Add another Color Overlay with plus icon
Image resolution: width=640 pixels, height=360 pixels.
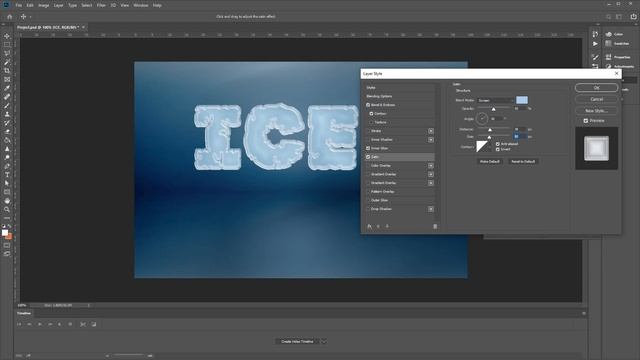pyautogui.click(x=431, y=166)
